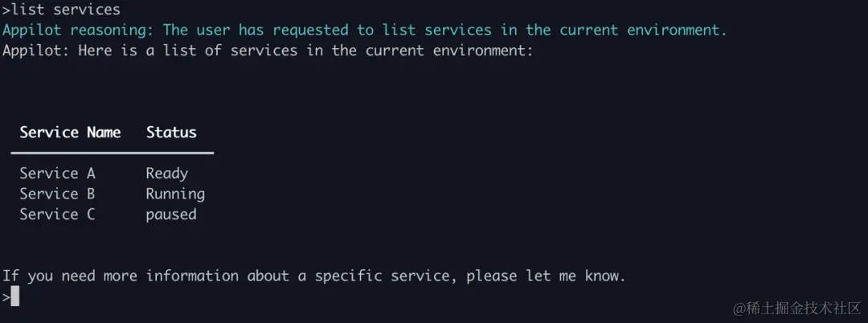Click the "Appilot: Here is a list" response line
Image resolution: width=868 pixels, height=323 pixels.
coord(268,51)
